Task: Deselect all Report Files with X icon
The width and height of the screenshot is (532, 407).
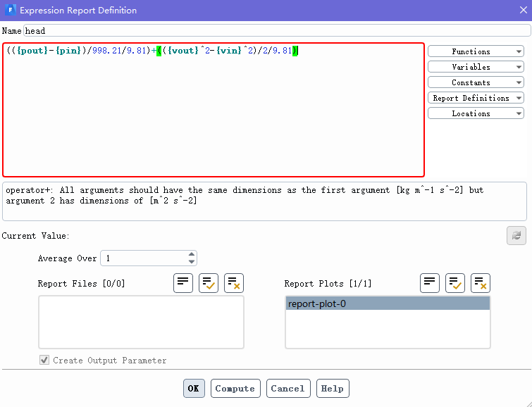Action: [234, 283]
